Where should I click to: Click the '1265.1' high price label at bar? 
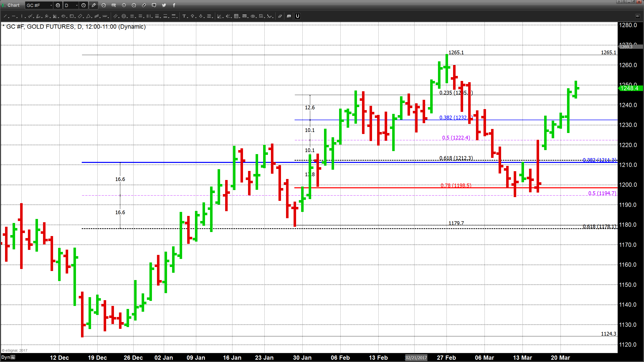[456, 53]
